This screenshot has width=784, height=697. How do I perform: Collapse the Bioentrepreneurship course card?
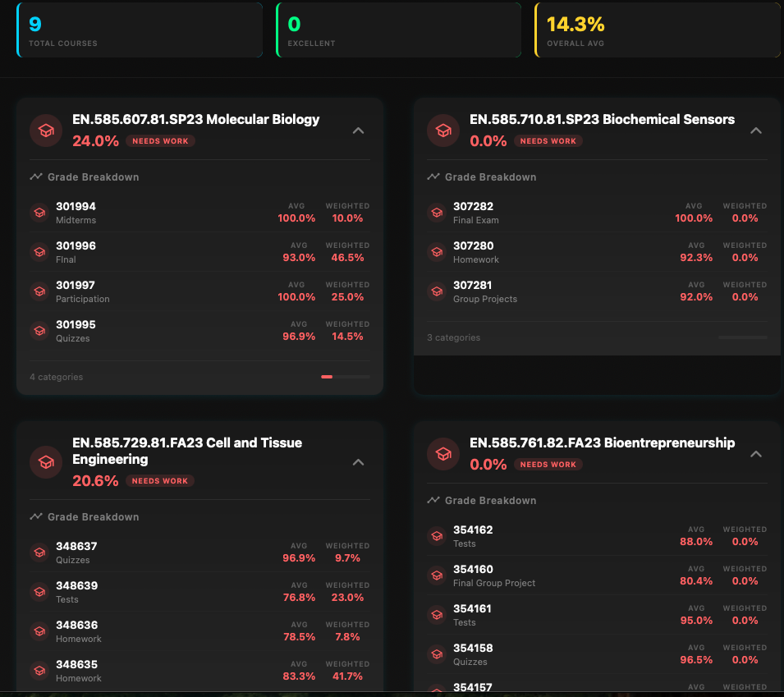(756, 454)
